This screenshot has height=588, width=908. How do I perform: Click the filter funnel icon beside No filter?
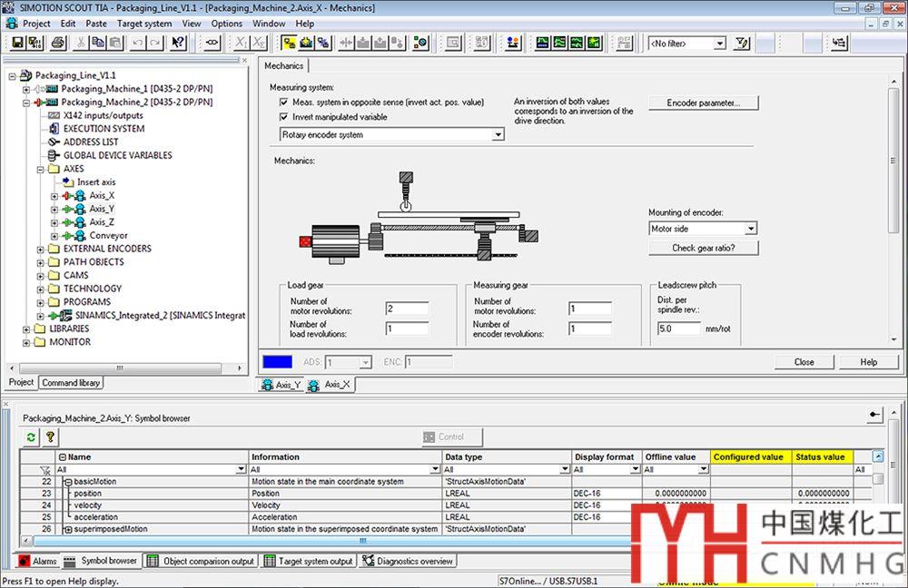[743, 43]
